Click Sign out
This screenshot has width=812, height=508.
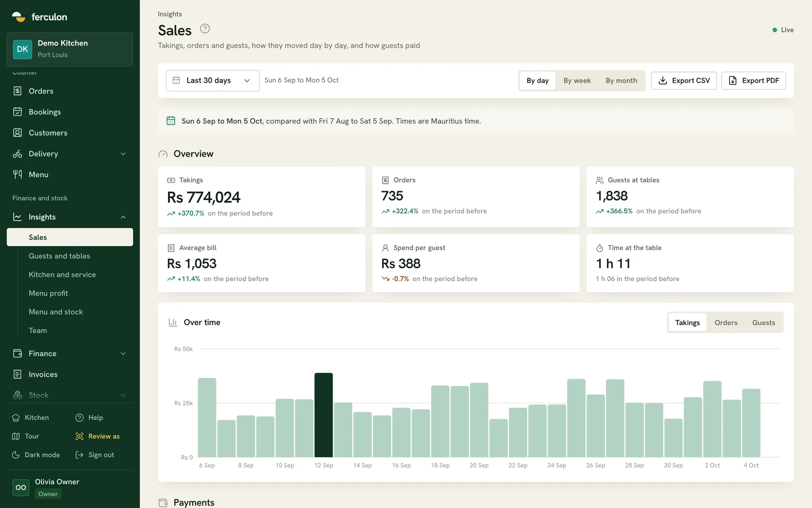[95, 455]
